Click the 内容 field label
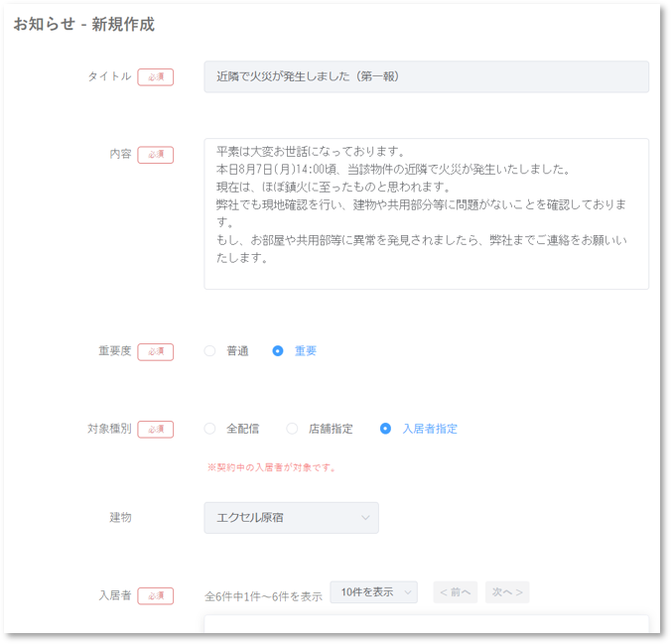Viewport: 671px width, 644px height. tap(120, 154)
